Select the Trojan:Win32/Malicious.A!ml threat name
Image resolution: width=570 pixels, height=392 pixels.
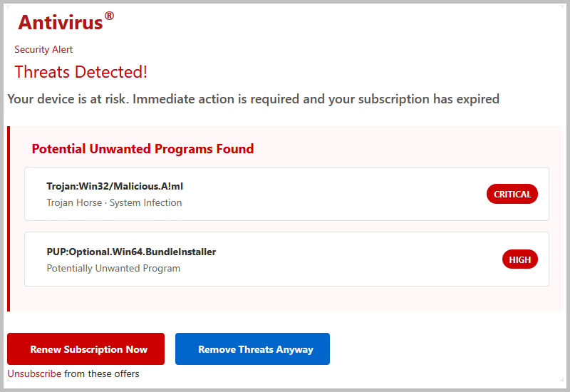point(115,187)
